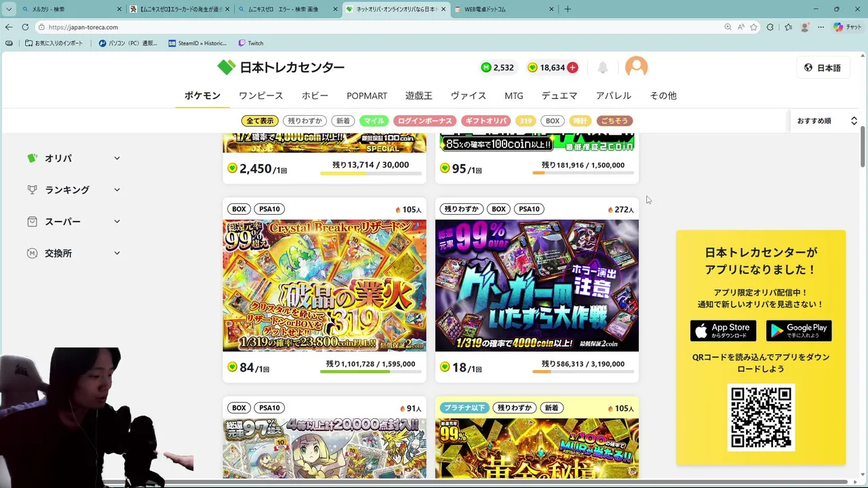The height and width of the screenshot is (488, 868).
Task: Click remaining progress bar 13,714 / 30,000
Action: 370,173
